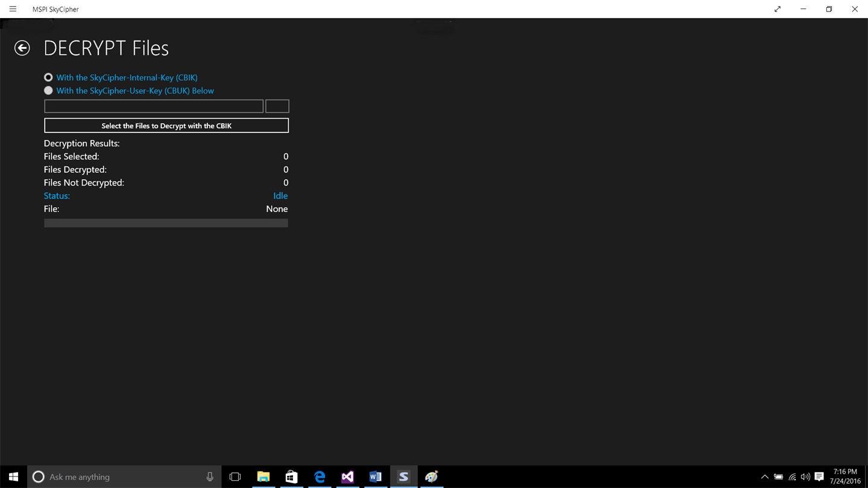Screen dimensions: 868x488
Task: Click the Files Decrypted: label
Action: pyautogui.click(x=75, y=170)
